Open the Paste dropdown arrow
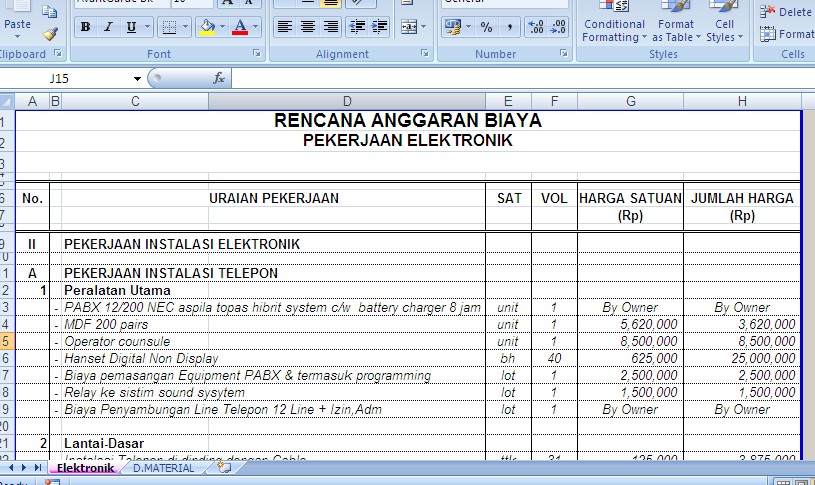 pyautogui.click(x=17, y=36)
